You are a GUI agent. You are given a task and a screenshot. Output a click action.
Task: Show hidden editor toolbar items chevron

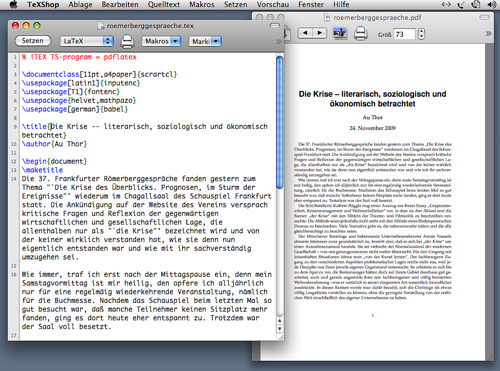(x=278, y=41)
